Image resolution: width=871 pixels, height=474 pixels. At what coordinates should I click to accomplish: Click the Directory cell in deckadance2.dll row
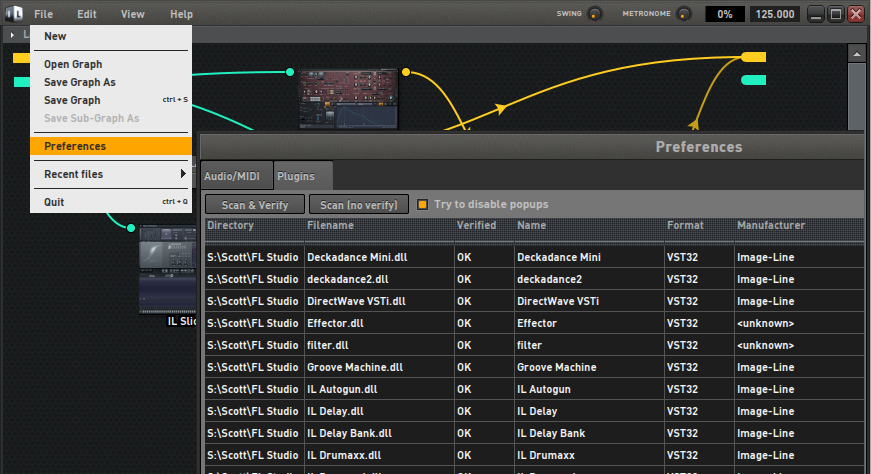254,279
